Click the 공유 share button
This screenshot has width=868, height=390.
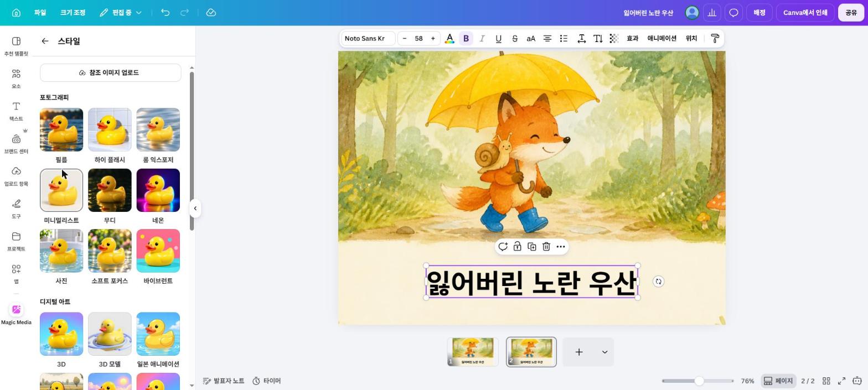851,12
